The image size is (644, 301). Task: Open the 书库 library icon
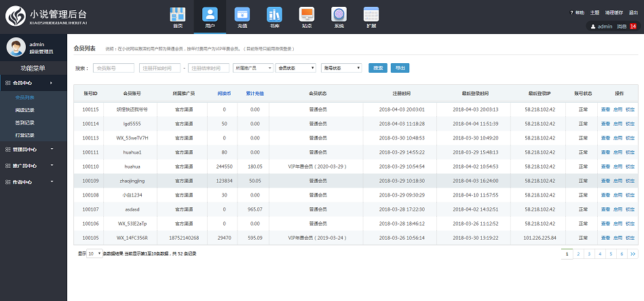pyautogui.click(x=274, y=16)
